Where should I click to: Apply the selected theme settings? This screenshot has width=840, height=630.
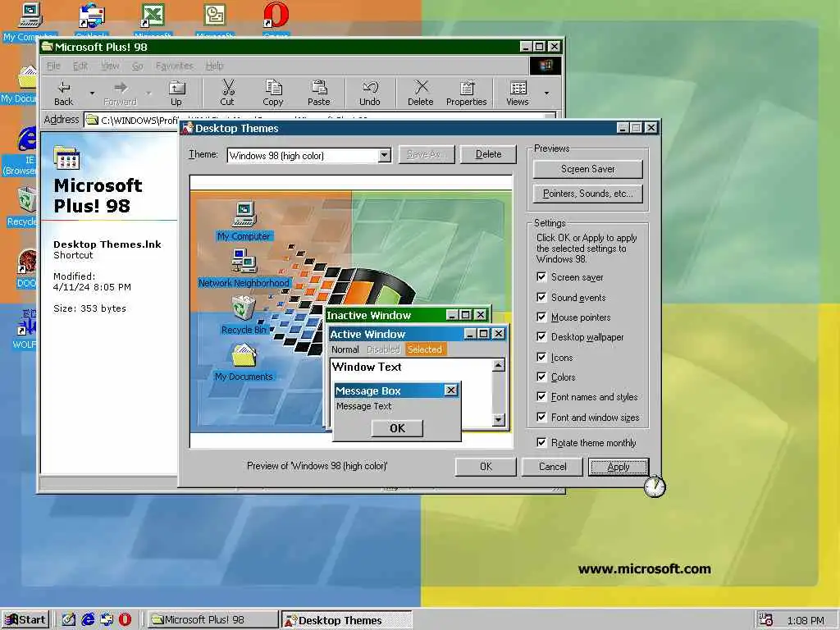point(619,467)
